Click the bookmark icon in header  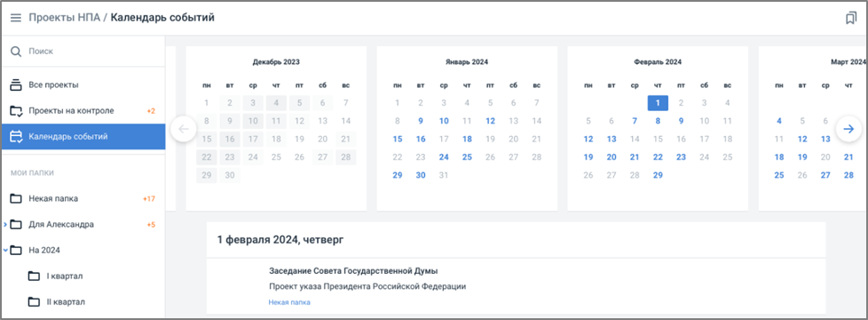(x=851, y=19)
